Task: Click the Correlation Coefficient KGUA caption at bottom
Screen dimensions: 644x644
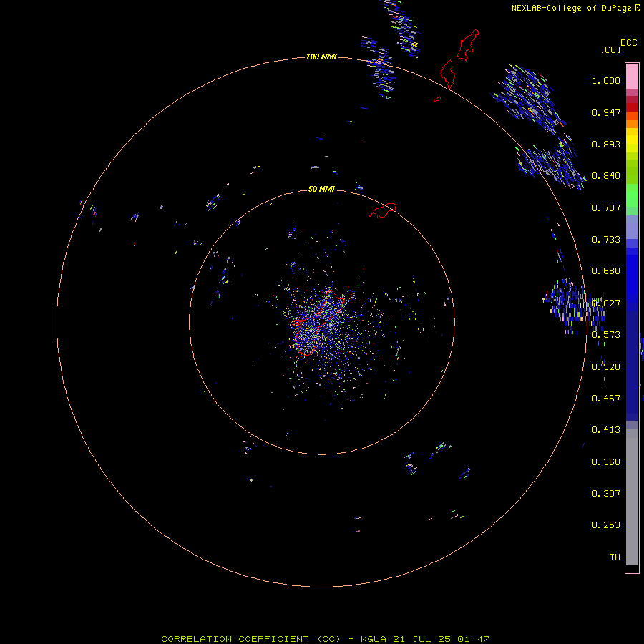Action: 325,639
